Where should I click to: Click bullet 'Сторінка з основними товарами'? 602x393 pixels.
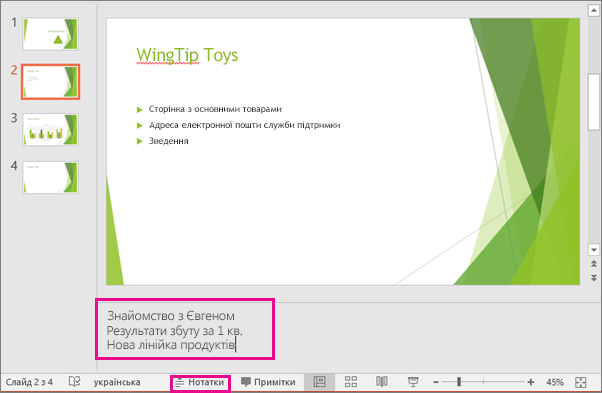point(215,109)
